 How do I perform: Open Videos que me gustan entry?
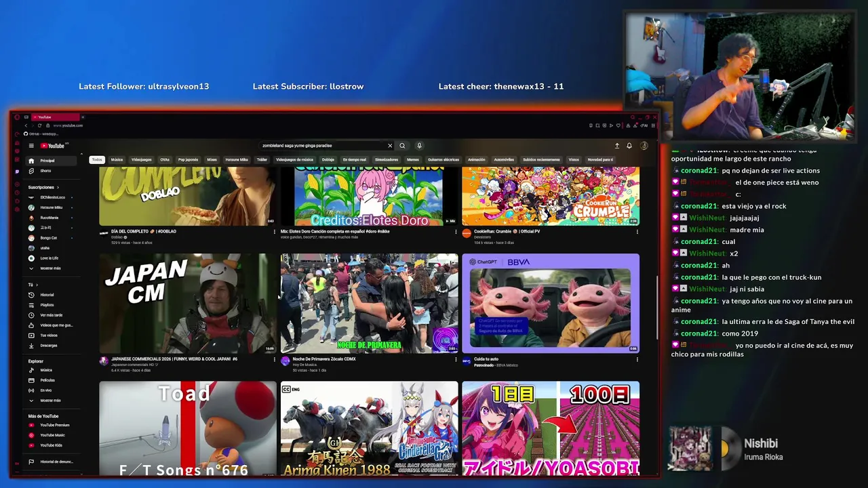52,325
